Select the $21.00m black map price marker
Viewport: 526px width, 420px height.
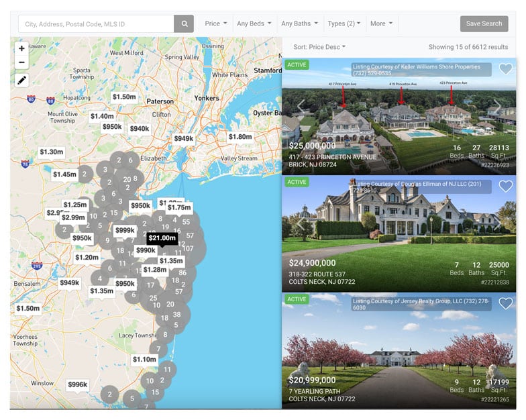[x=162, y=238]
